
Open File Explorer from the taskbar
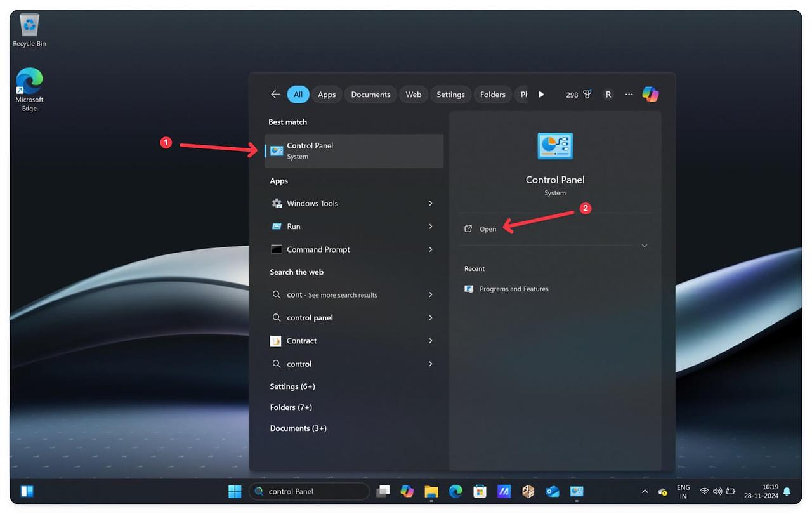pos(431,491)
